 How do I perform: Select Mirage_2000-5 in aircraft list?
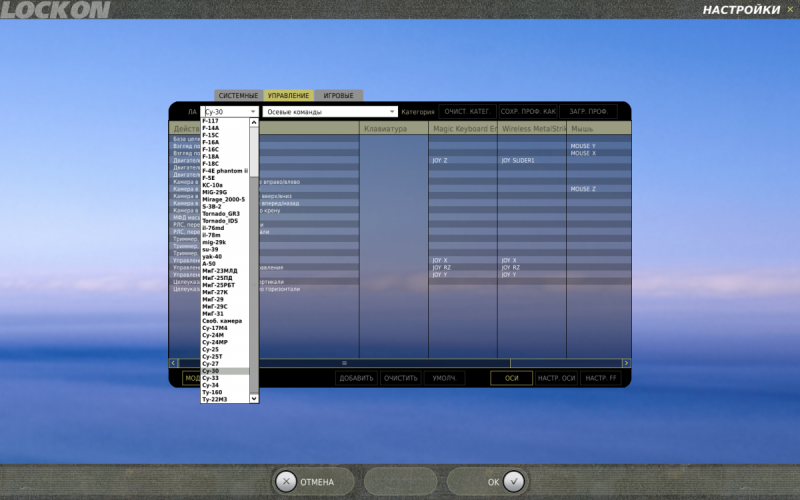click(x=225, y=199)
